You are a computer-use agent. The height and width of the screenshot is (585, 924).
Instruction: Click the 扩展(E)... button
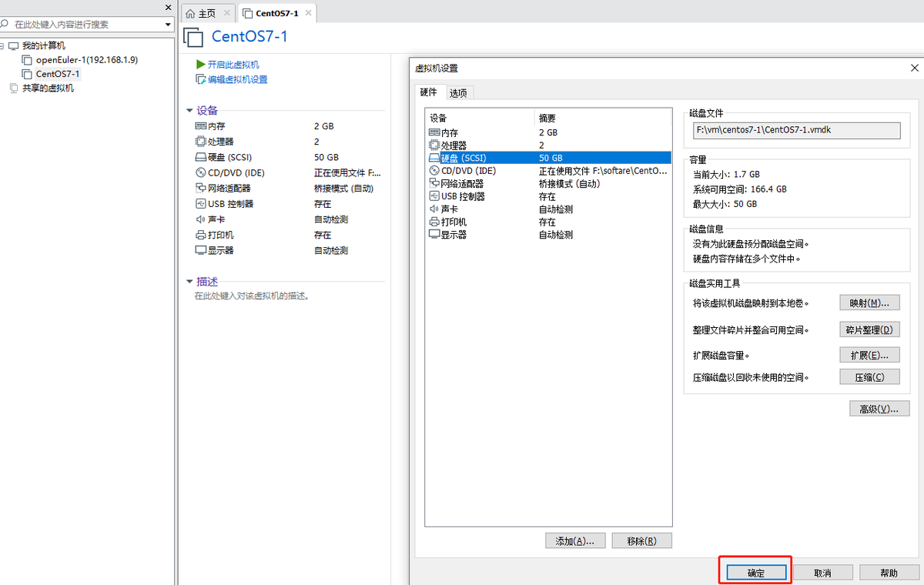[869, 356]
